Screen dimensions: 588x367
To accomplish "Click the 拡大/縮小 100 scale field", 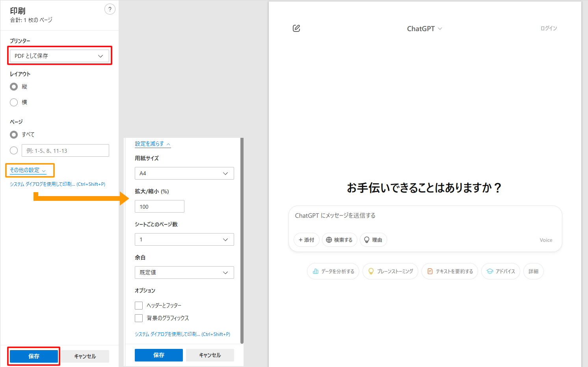I will 160,206.
